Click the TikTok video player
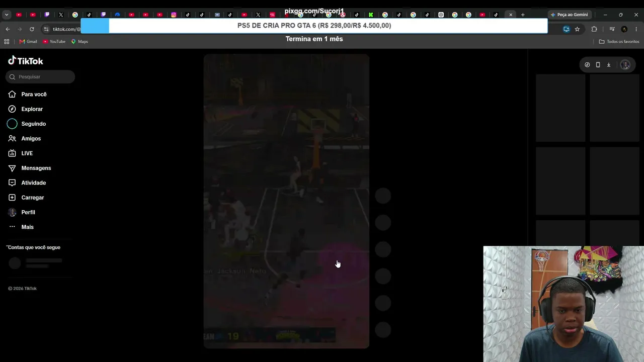Screen dimensions: 644x362 point(286,201)
